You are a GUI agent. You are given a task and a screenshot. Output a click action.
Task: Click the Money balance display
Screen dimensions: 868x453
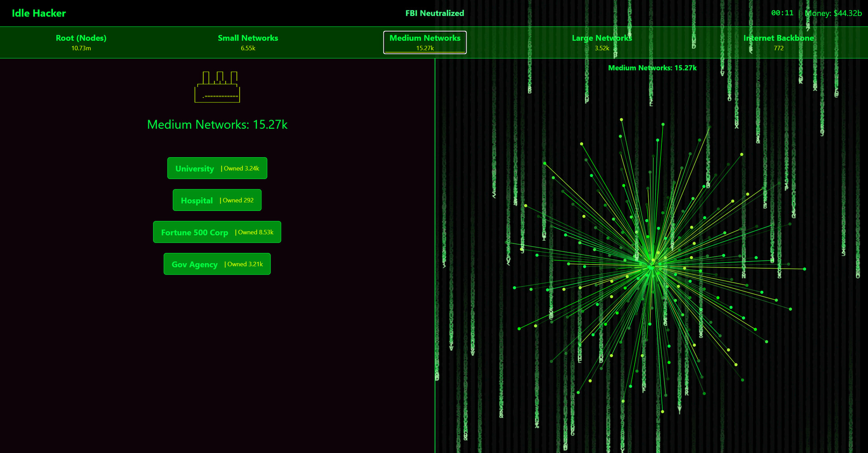point(833,13)
